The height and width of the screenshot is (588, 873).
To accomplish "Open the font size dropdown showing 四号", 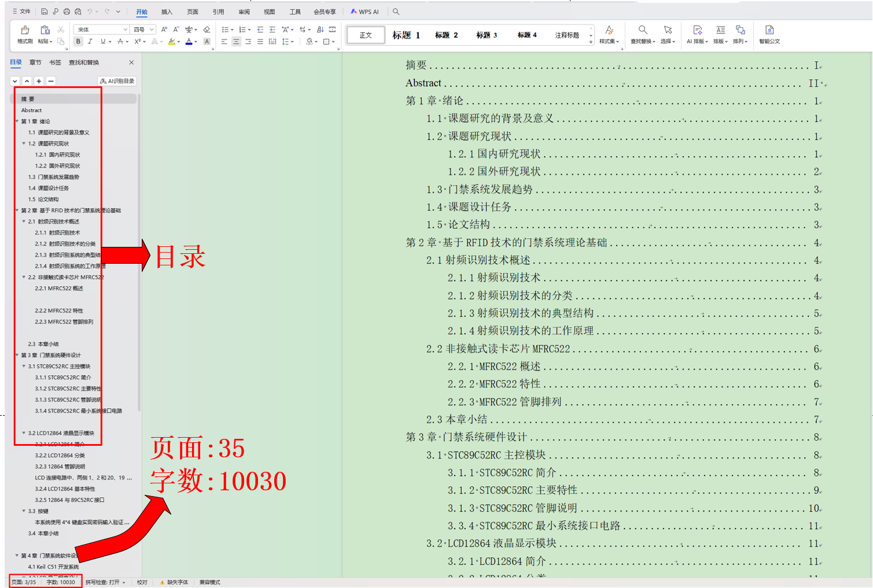I will point(144,29).
